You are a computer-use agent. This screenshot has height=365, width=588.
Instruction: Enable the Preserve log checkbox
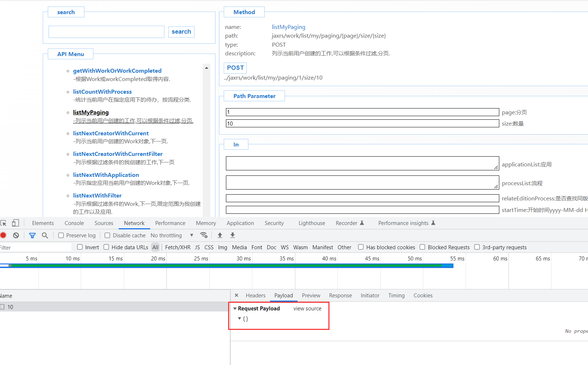pos(61,235)
